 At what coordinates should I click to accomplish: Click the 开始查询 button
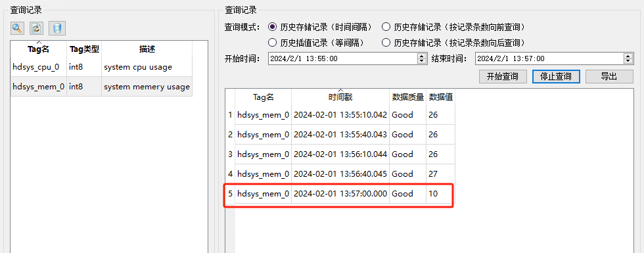point(503,76)
